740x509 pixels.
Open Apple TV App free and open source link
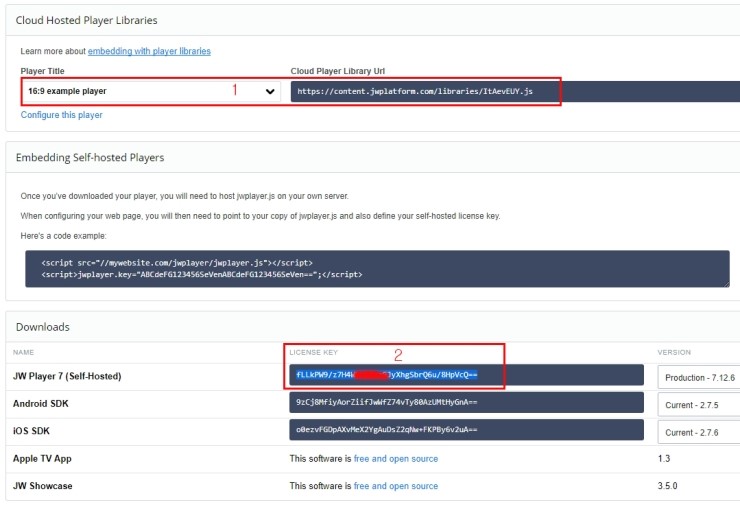[x=395, y=459]
